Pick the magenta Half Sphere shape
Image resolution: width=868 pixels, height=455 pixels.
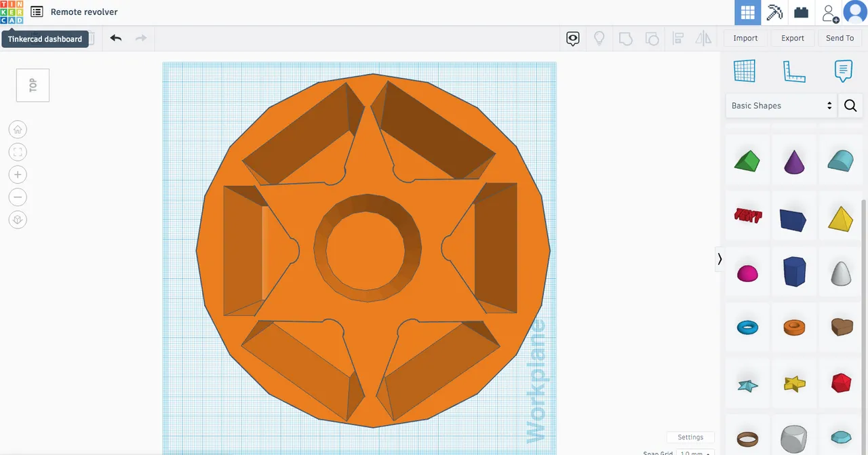[x=747, y=273]
